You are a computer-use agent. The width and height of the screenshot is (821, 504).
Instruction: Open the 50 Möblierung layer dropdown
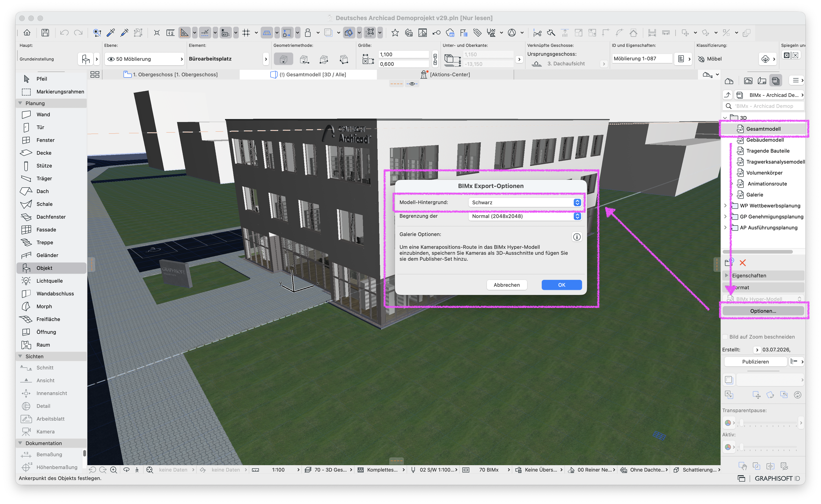145,59
